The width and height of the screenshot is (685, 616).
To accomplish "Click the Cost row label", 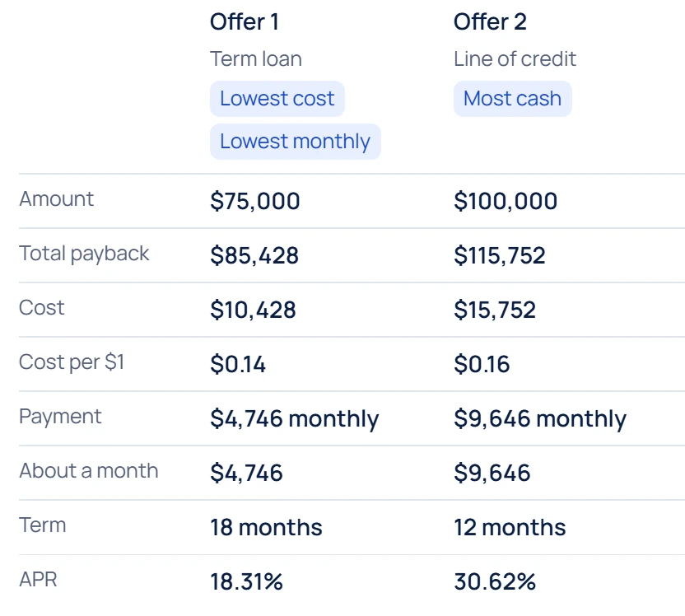I will tap(42, 307).
